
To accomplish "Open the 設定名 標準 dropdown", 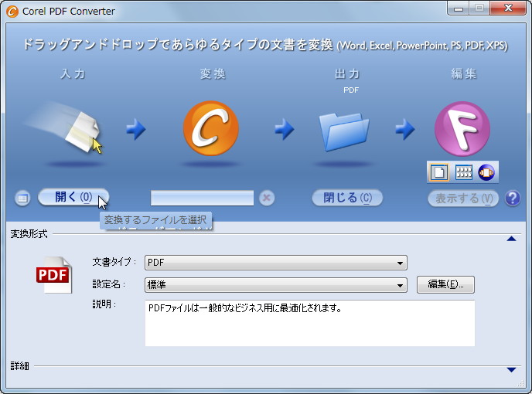I will tap(276, 285).
